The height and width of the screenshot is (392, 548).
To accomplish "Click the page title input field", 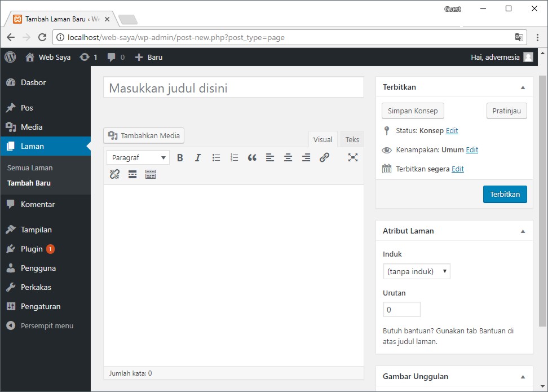I will [x=233, y=87].
